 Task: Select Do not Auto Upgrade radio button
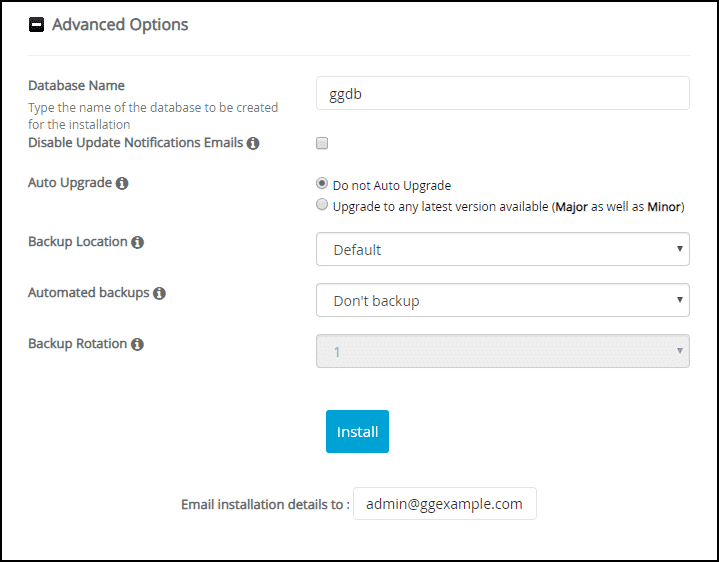point(322,183)
